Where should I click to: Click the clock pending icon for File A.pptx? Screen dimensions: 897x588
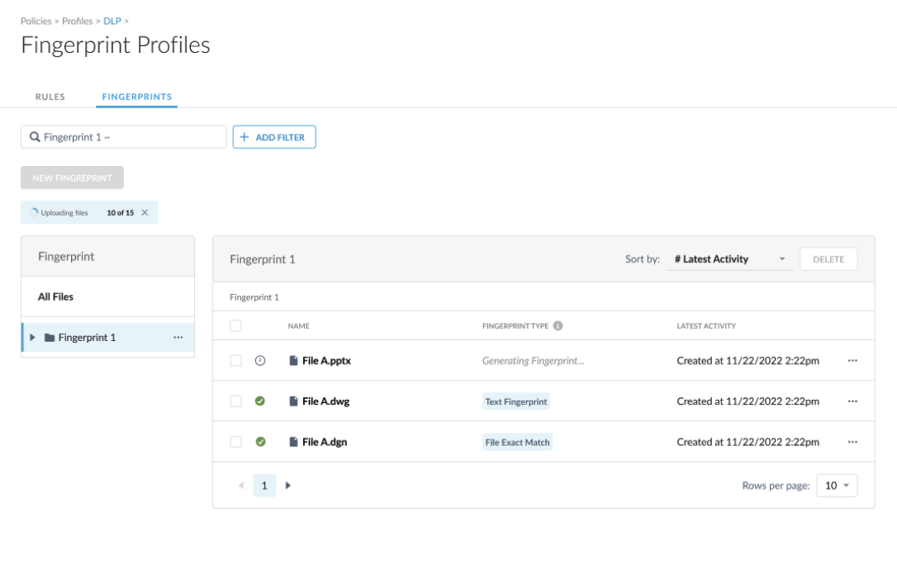(x=260, y=361)
